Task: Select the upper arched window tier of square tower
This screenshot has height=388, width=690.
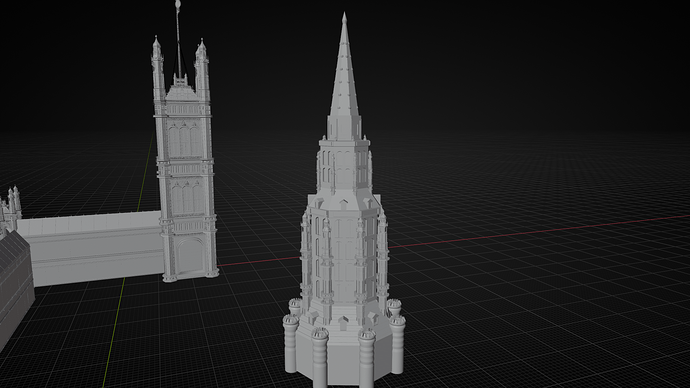Action: point(184,140)
